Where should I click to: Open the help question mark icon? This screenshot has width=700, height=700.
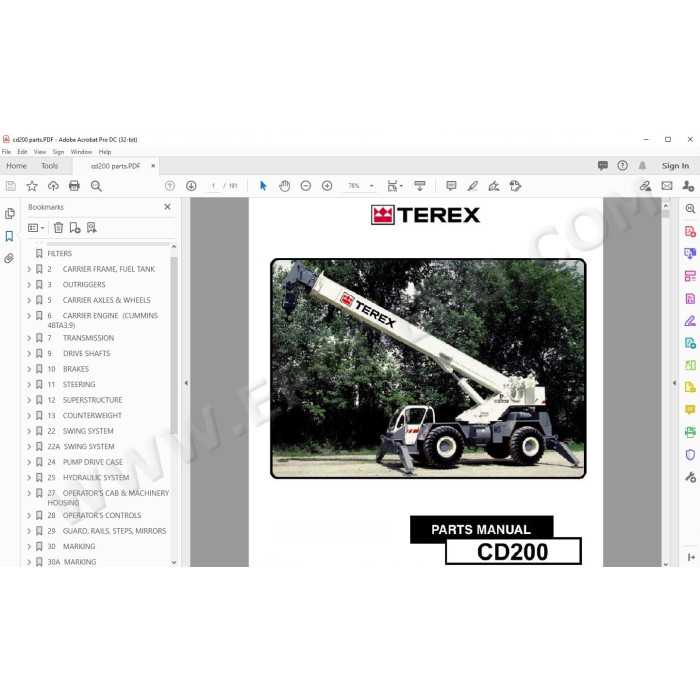point(622,166)
